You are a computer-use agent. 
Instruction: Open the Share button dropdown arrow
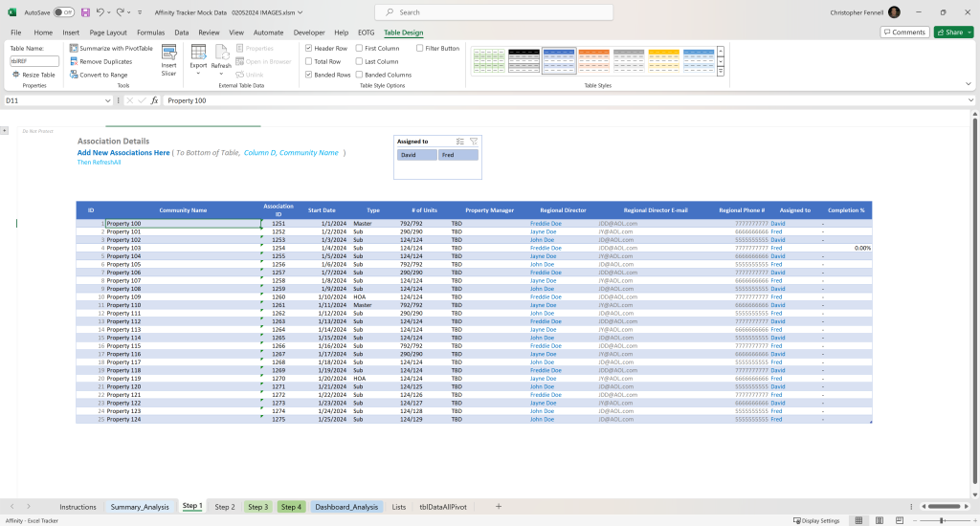(x=969, y=32)
